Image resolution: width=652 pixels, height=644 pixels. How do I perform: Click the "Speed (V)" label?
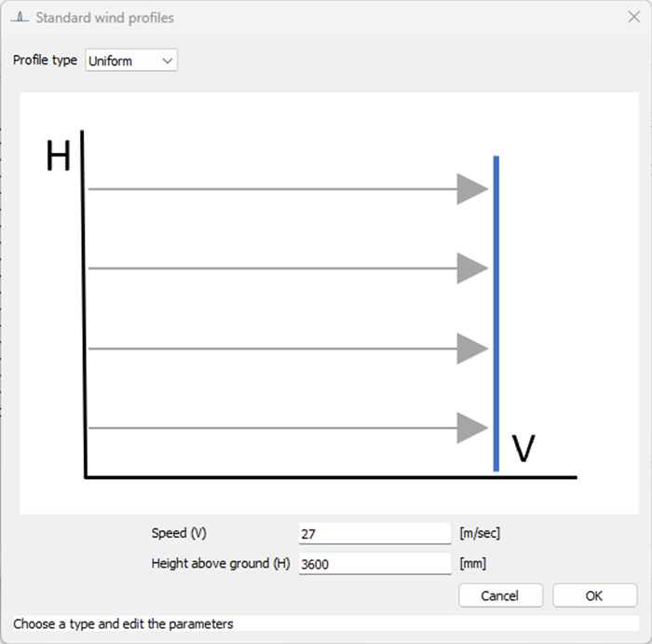pos(179,533)
